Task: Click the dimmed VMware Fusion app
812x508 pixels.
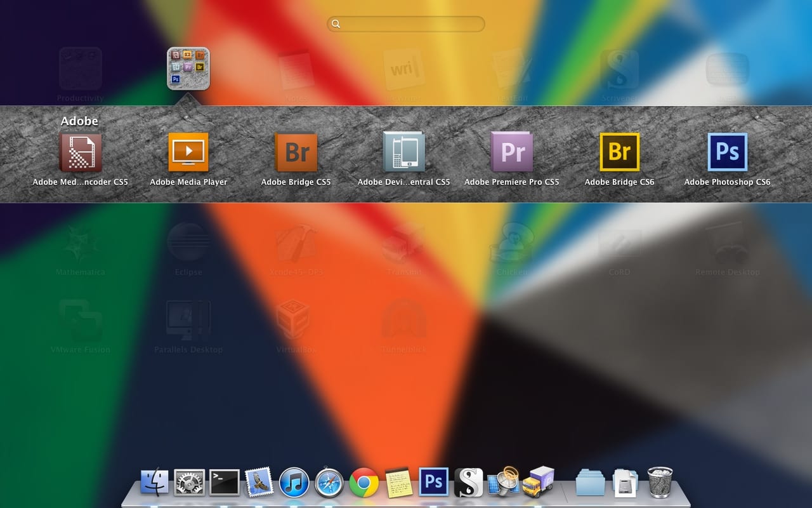Action: coord(81,321)
